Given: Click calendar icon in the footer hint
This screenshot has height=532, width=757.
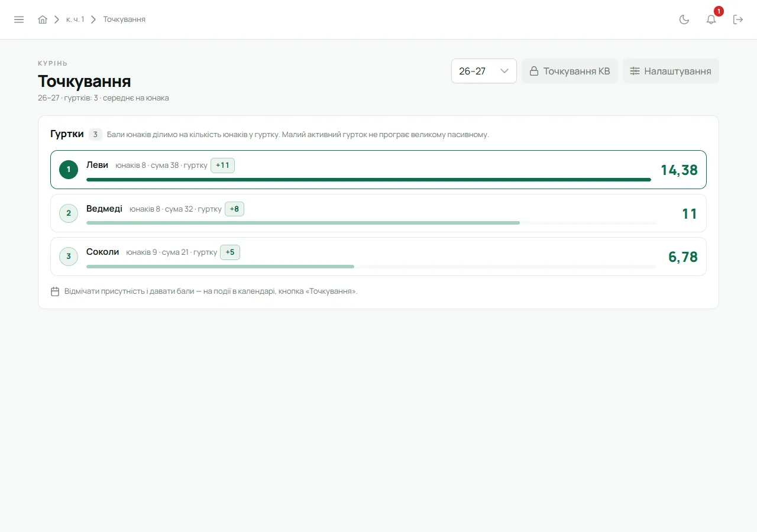Looking at the screenshot, I should [55, 291].
